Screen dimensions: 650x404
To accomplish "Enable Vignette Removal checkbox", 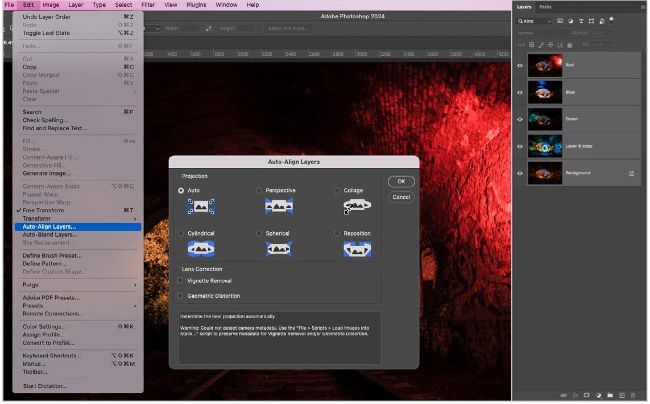I will tap(180, 281).
